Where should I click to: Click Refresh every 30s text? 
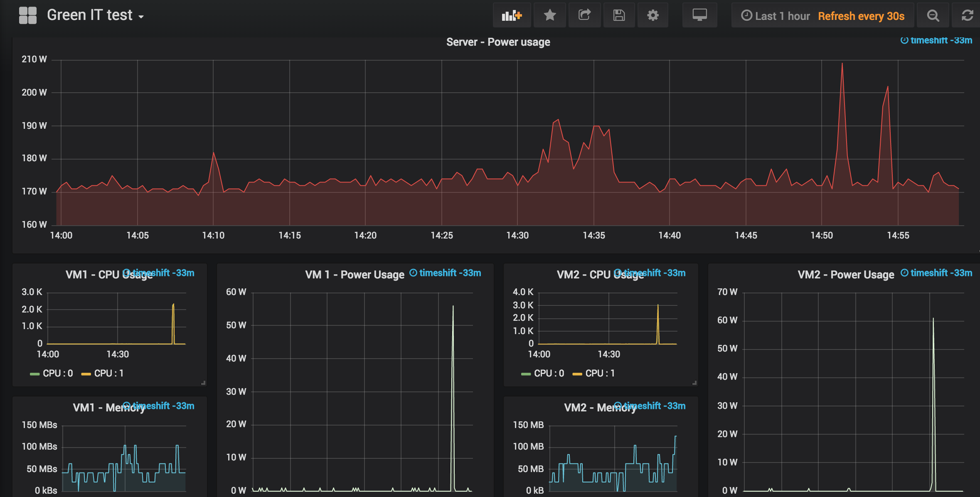tap(861, 16)
